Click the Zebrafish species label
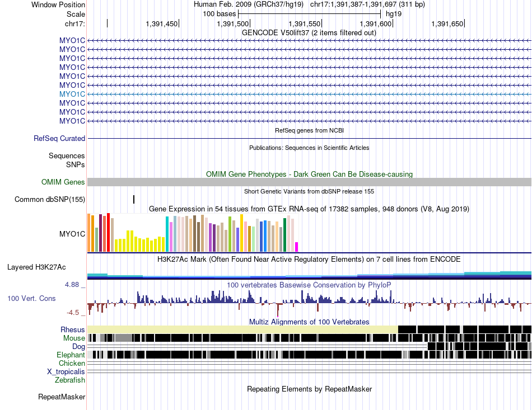Viewport: 532px width, 410px height. click(x=70, y=380)
